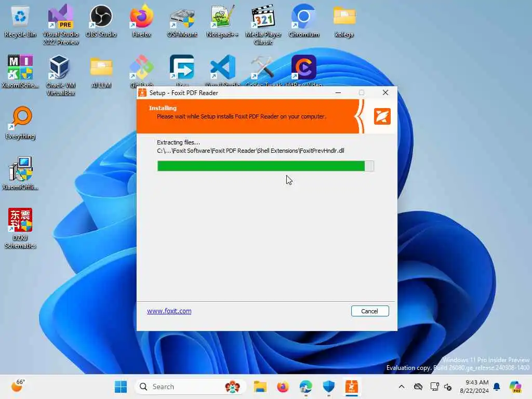
Task: Select the XiaomiOffli... installer icon
Action: [20, 174]
